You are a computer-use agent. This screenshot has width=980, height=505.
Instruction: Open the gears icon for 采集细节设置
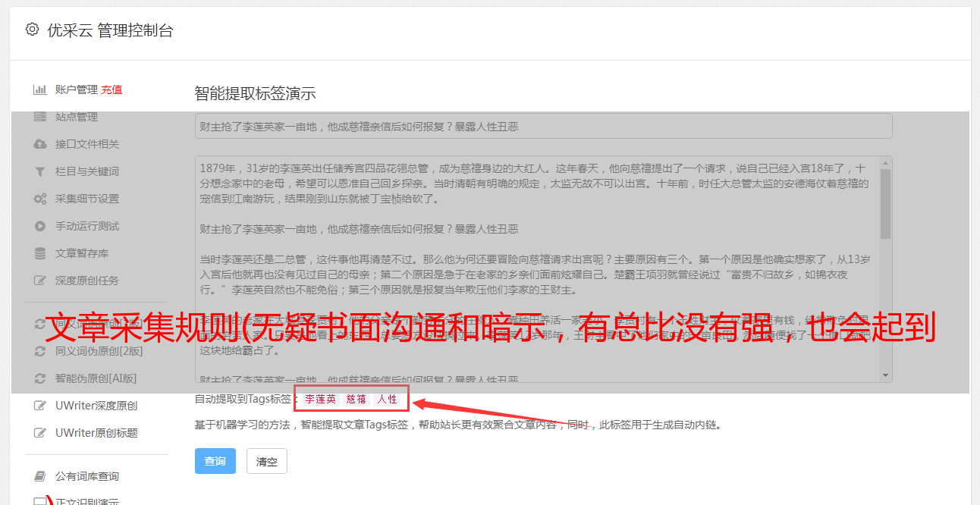coord(39,199)
